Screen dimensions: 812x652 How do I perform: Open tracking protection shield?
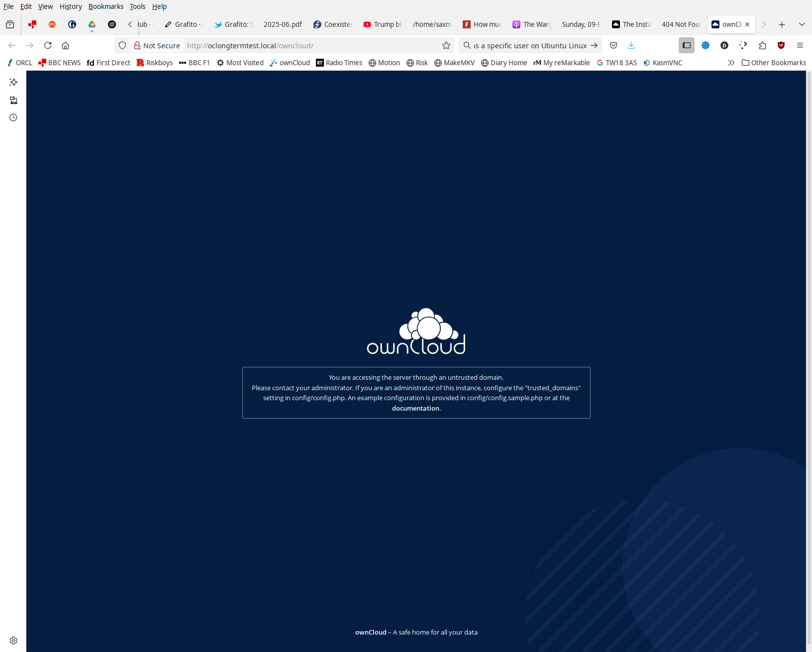[x=122, y=45]
